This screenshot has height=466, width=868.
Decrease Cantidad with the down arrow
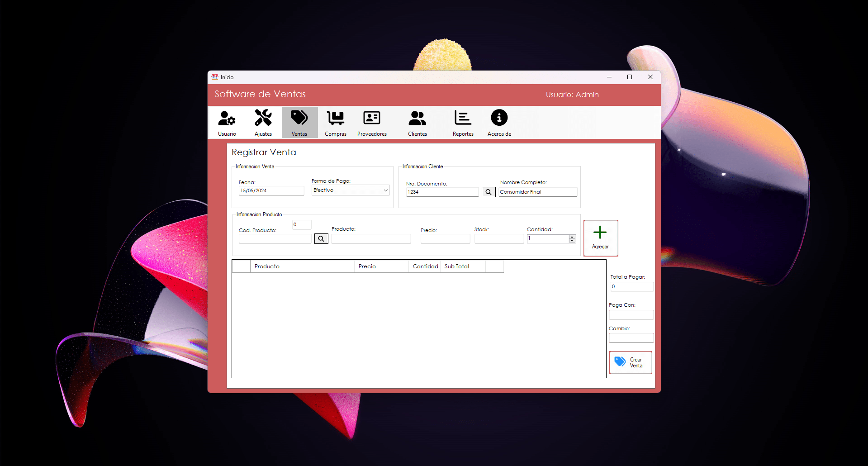coord(572,241)
